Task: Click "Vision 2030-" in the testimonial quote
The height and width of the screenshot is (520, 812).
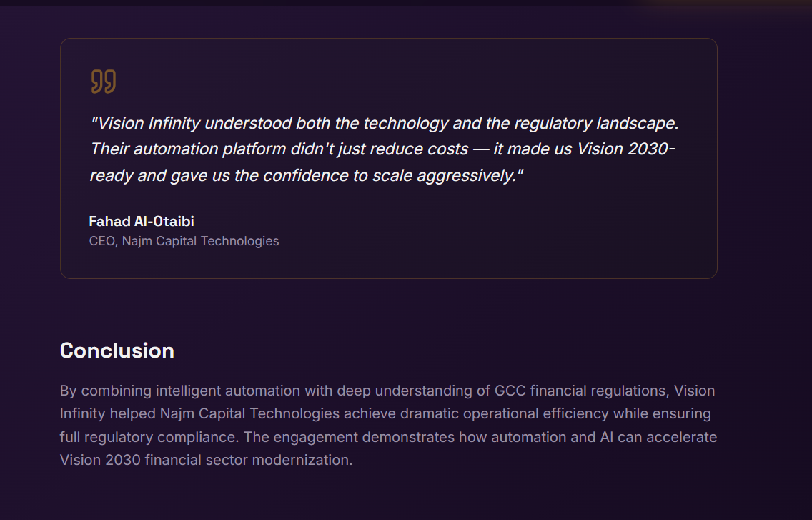Action: (x=626, y=149)
